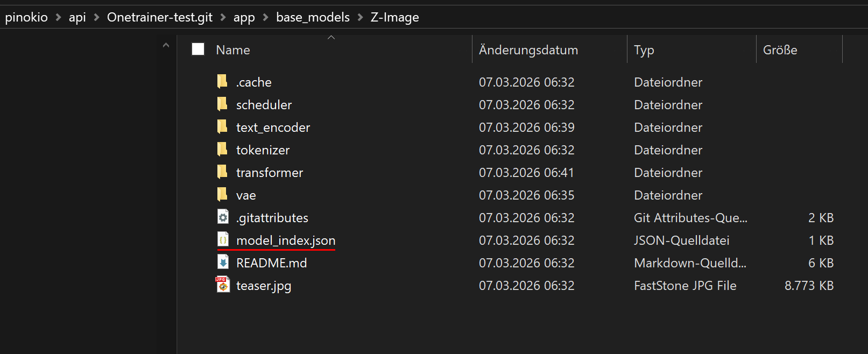Click the teaser.jpg FastStone image icon
This screenshot has height=354, width=868.
point(223,285)
